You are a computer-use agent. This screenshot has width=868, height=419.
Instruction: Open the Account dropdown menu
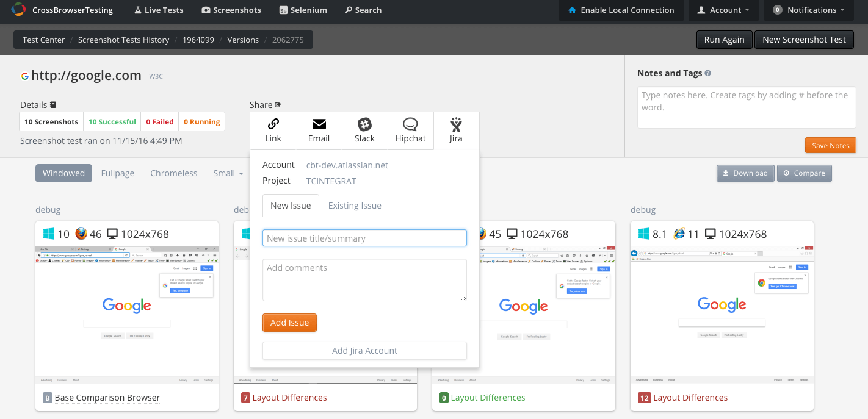pyautogui.click(x=723, y=10)
